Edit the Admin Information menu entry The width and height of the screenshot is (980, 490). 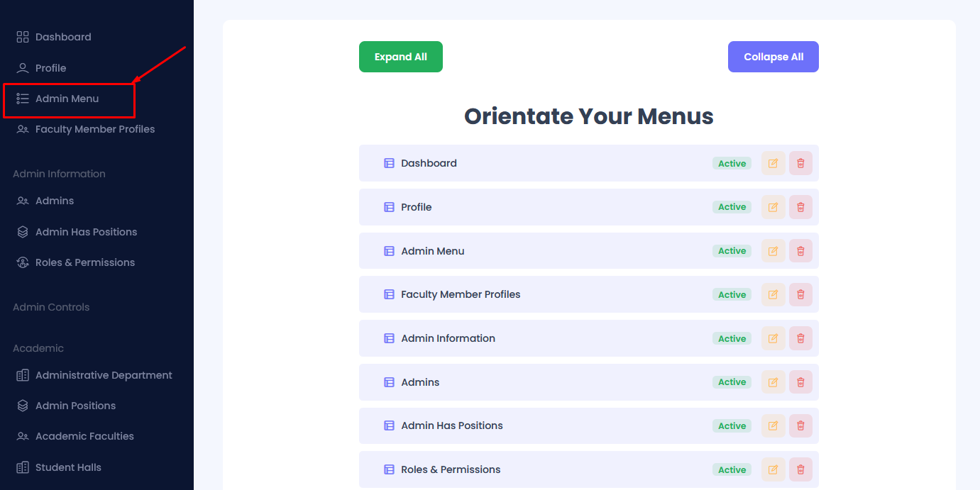click(773, 338)
